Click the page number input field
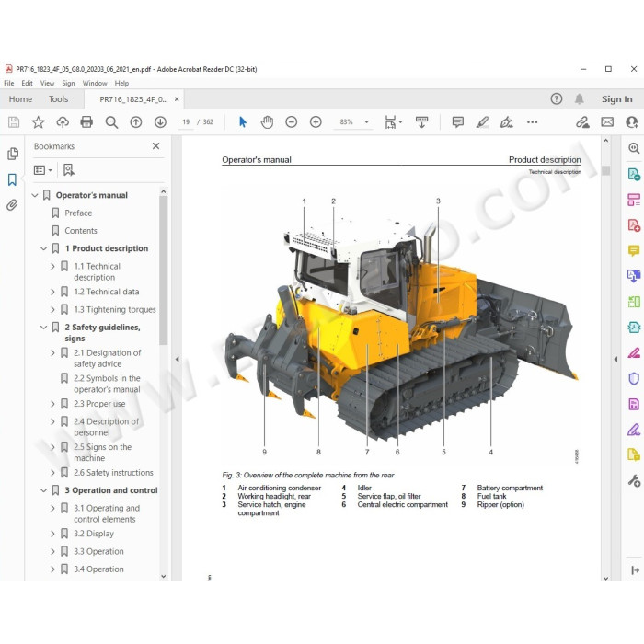 coord(186,122)
